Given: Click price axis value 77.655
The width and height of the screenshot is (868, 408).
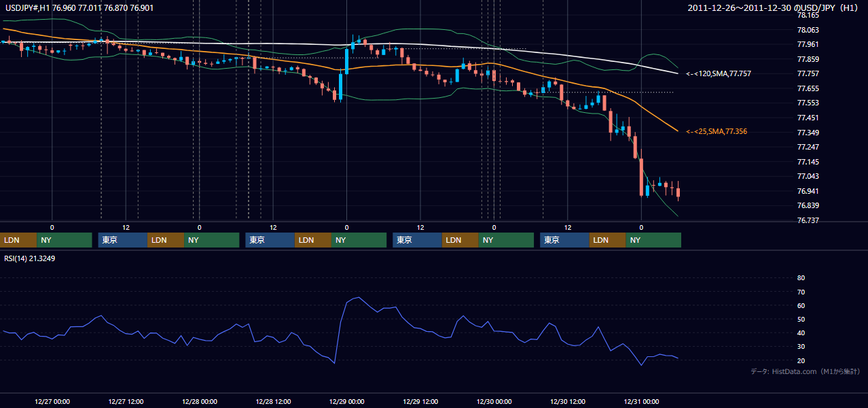Looking at the screenshot, I should tap(808, 88).
